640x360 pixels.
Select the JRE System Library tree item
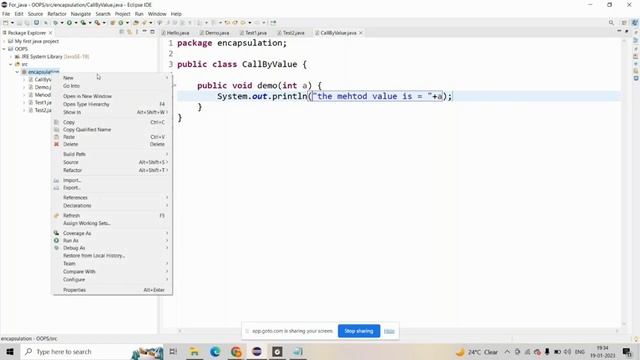(51, 56)
